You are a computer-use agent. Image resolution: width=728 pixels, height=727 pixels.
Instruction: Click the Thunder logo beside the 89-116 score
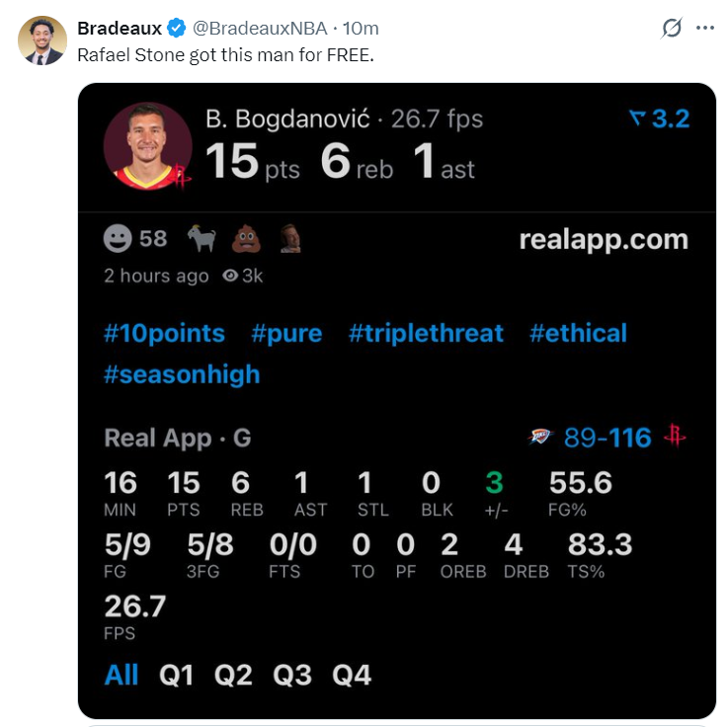click(x=540, y=437)
